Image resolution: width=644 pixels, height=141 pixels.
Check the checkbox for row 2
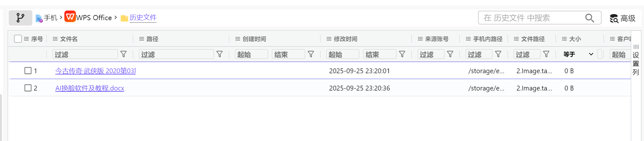[x=28, y=88]
